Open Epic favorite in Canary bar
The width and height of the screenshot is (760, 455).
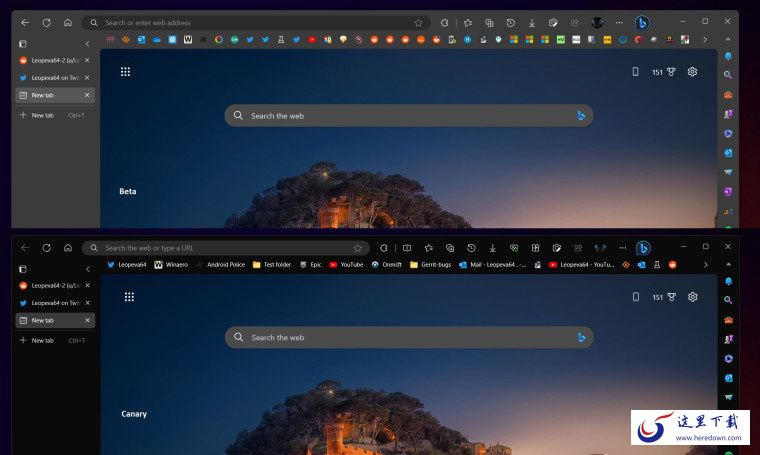coord(311,265)
